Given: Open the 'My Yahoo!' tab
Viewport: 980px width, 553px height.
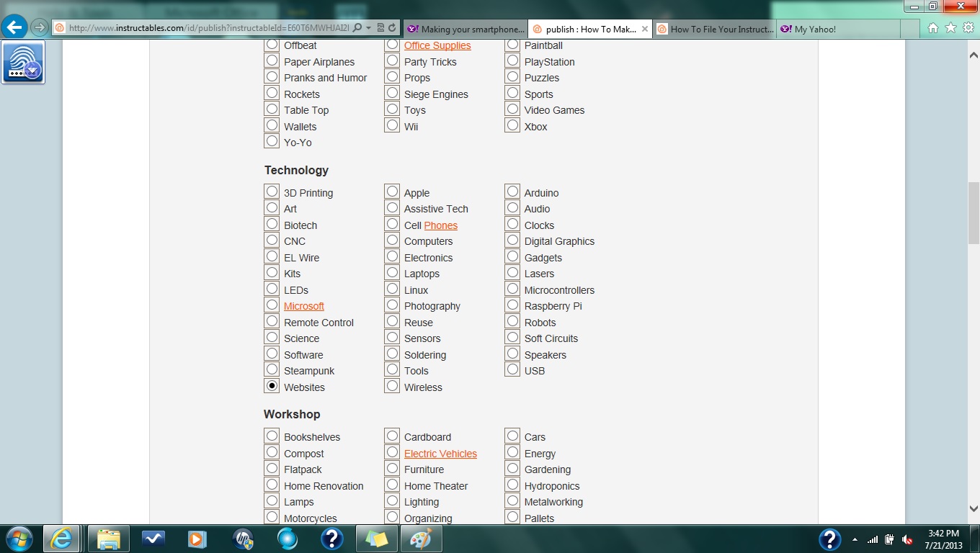Looking at the screenshot, I should [x=839, y=29].
